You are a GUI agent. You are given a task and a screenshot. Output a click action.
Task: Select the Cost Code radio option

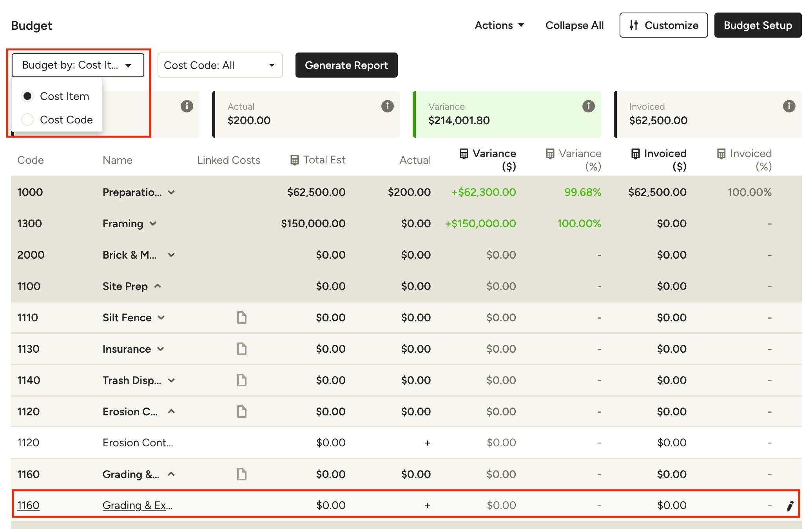coord(27,120)
